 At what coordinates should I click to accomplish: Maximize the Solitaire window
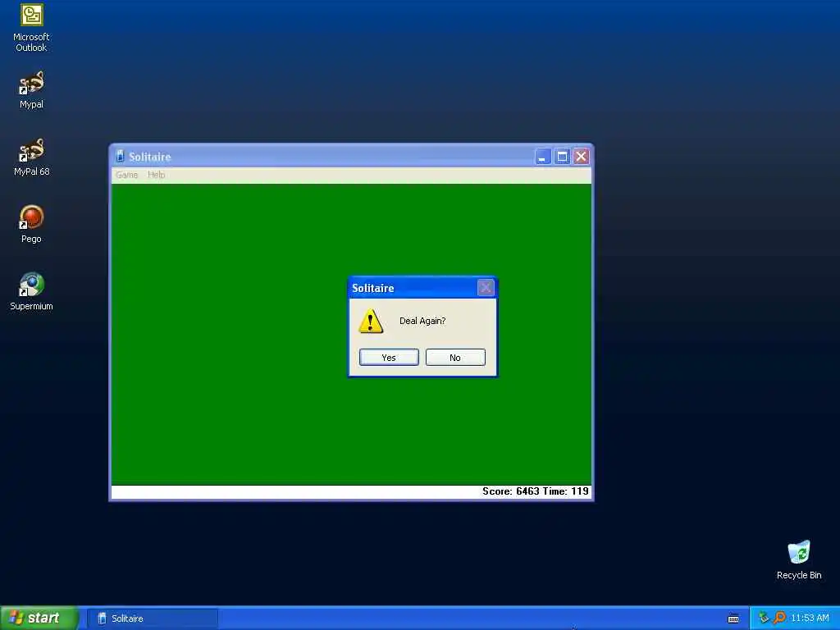(x=562, y=157)
